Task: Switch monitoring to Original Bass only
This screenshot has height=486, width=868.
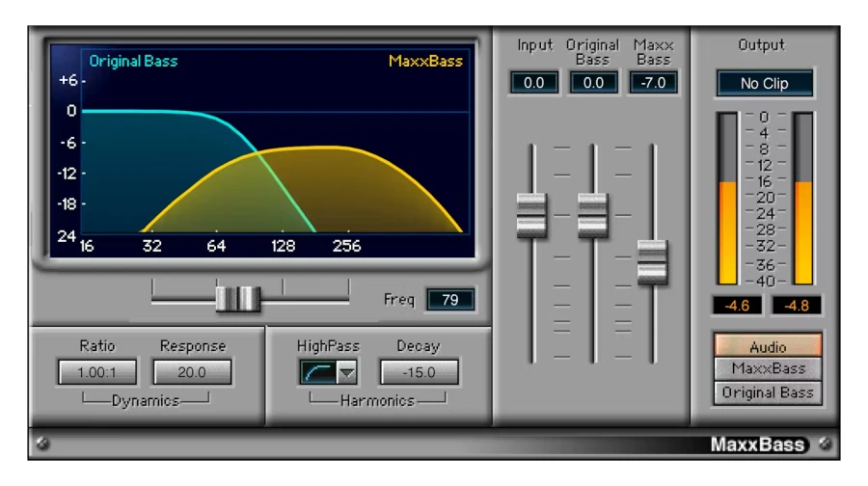Action: [768, 392]
